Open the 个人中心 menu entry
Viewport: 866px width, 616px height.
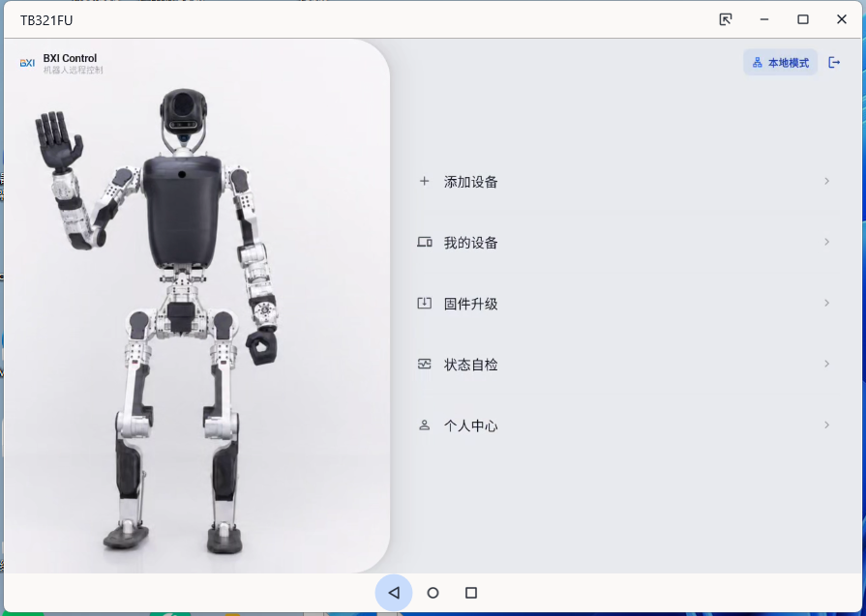point(624,425)
